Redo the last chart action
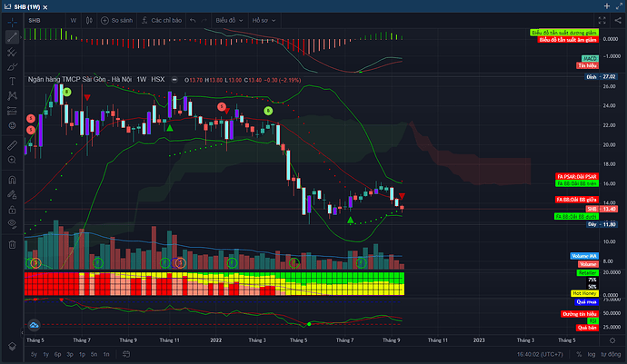 click(x=204, y=20)
